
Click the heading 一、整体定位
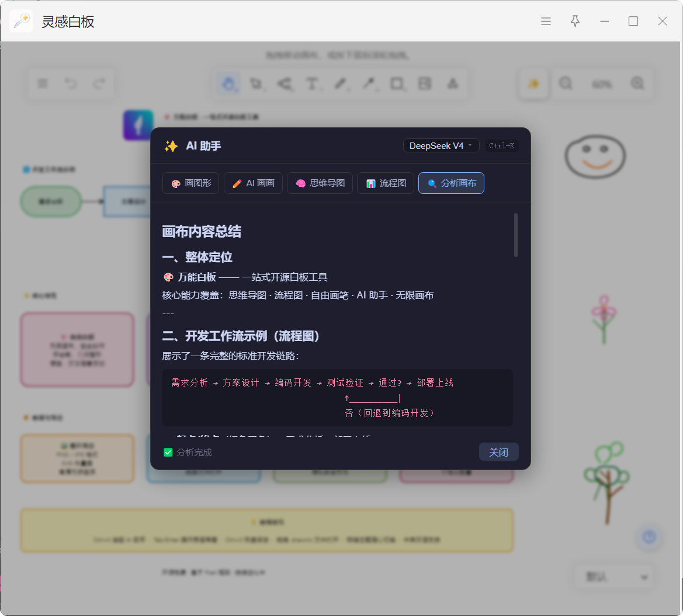[x=197, y=257]
